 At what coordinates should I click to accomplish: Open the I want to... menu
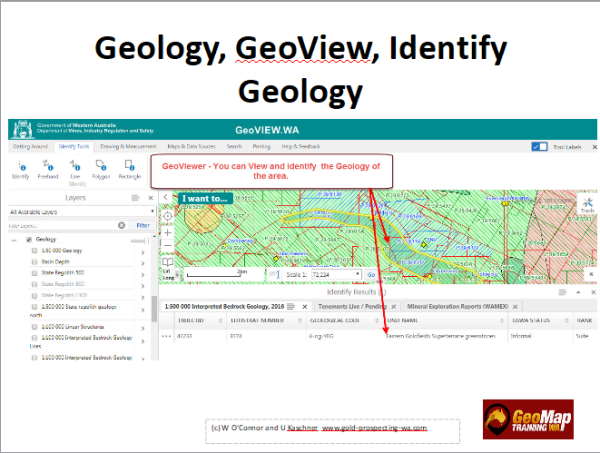pyautogui.click(x=205, y=199)
